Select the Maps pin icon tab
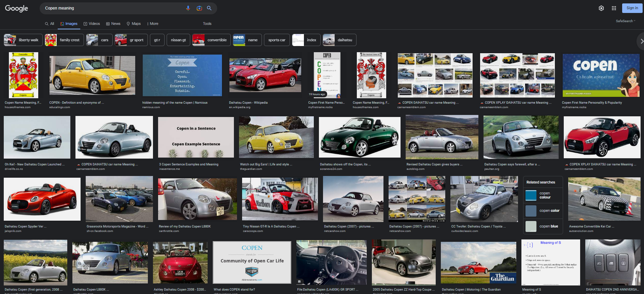This screenshot has height=294, width=644. (x=134, y=24)
